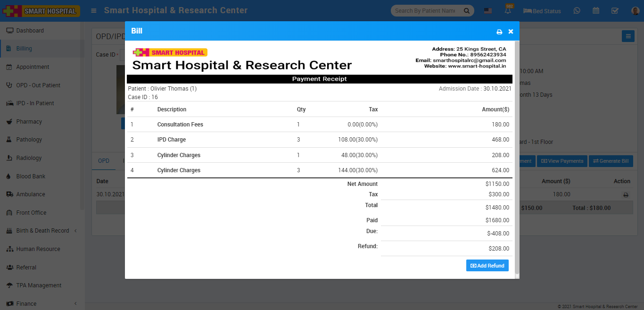Click the bill dialog scrollbar
The height and width of the screenshot is (310, 644).
[x=517, y=158]
